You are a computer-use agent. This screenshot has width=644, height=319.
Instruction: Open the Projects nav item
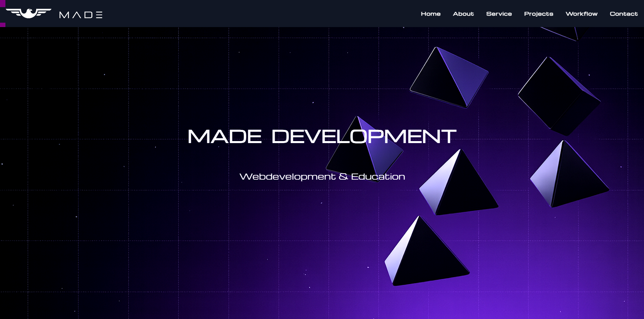pyautogui.click(x=538, y=14)
